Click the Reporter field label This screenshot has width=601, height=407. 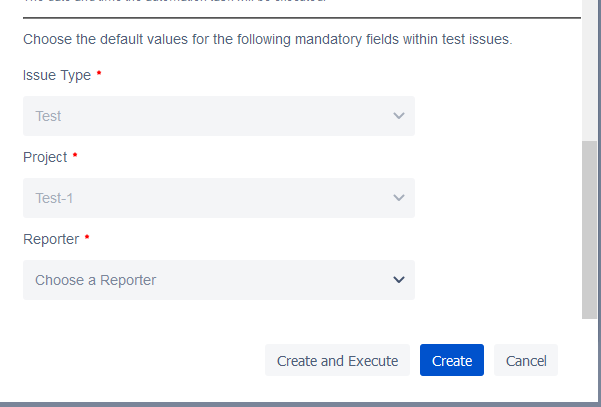(x=51, y=239)
